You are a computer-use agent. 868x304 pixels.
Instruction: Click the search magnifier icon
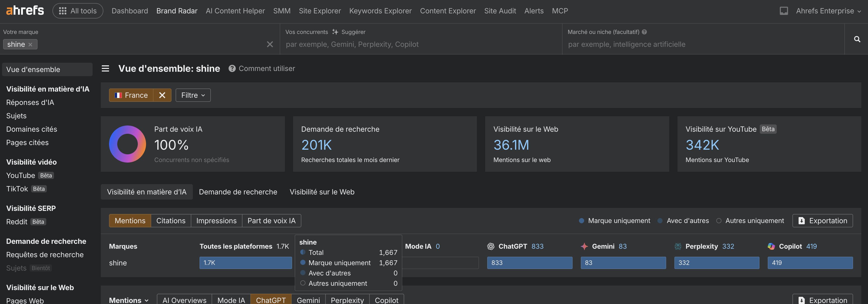tap(857, 39)
